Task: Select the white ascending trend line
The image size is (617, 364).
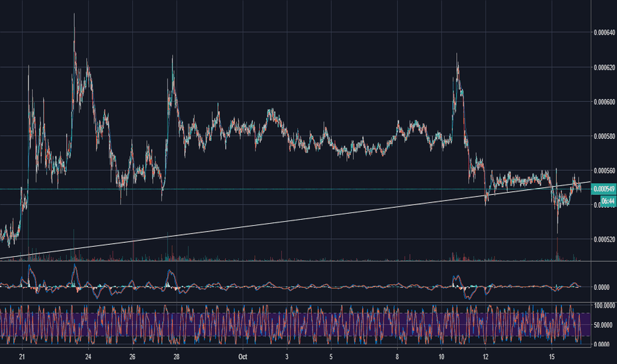Action: (x=295, y=220)
